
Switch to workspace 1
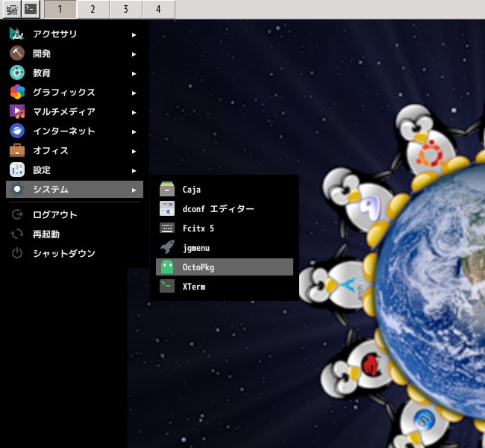tap(60, 9)
